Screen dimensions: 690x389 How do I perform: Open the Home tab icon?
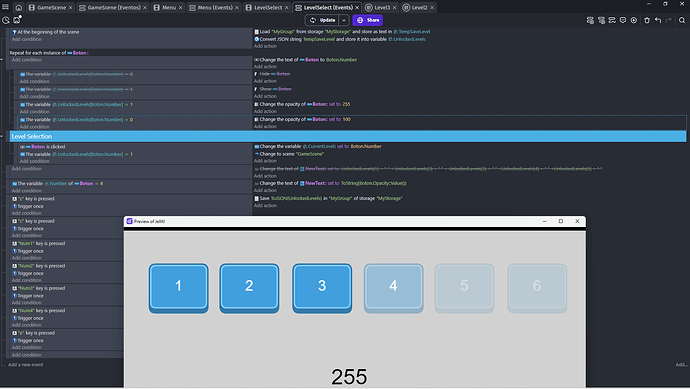[x=18, y=7]
